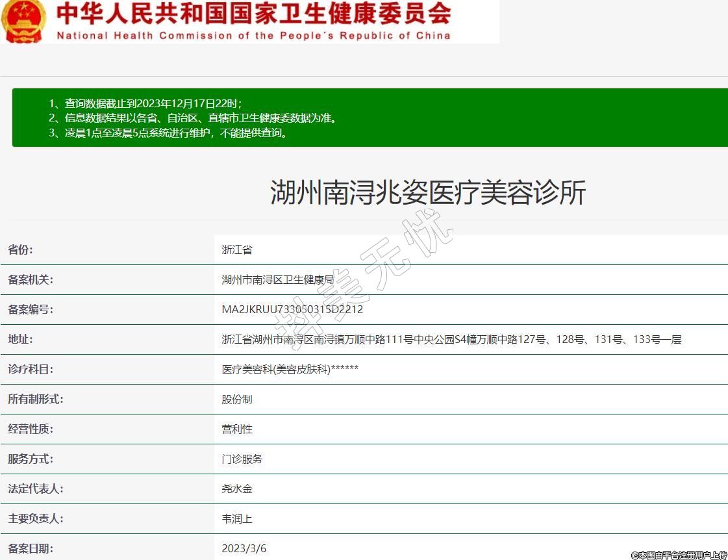Click the green query notice banner
728x560 pixels.
370,118
